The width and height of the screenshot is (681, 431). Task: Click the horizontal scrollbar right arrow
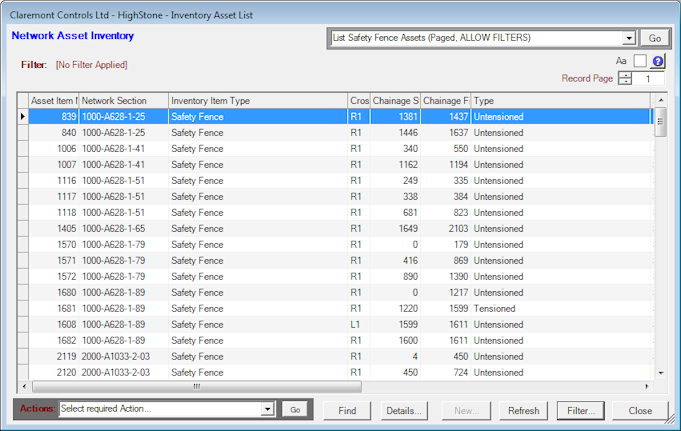pos(647,386)
